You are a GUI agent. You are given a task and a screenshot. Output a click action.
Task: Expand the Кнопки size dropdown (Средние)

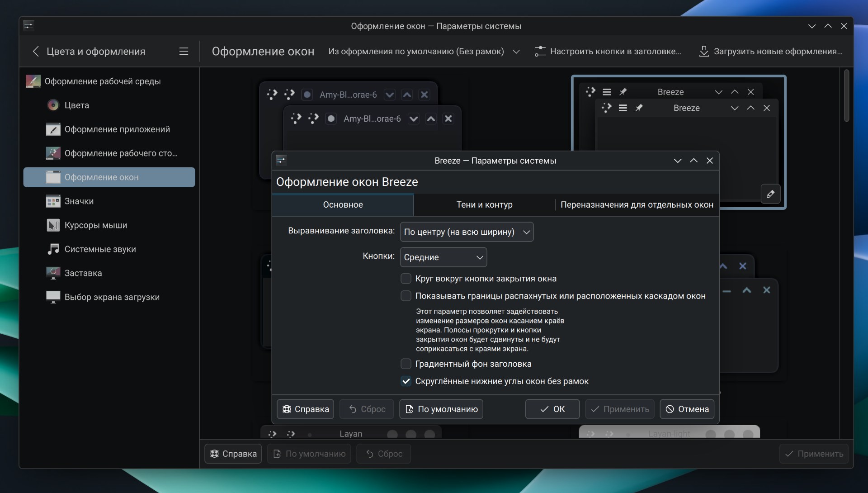[443, 257]
